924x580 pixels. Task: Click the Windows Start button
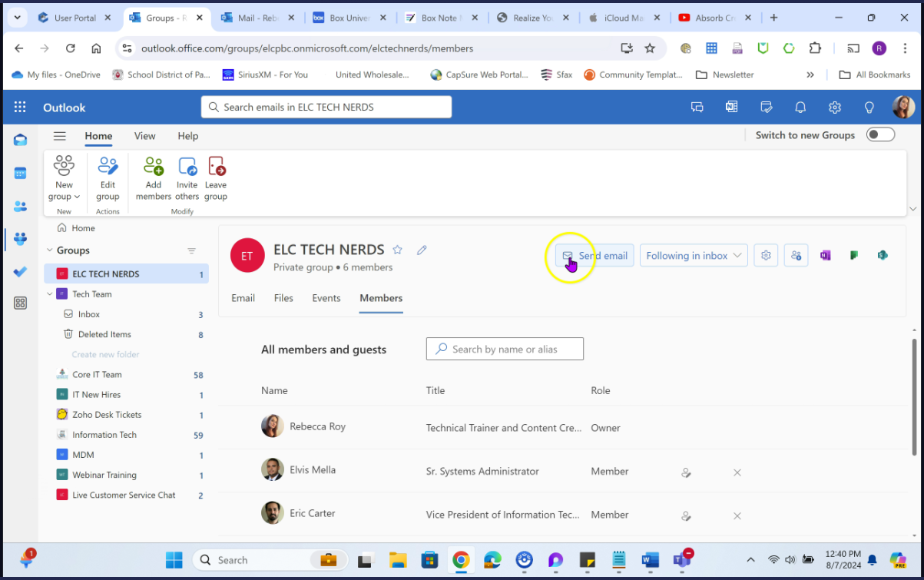click(x=174, y=560)
